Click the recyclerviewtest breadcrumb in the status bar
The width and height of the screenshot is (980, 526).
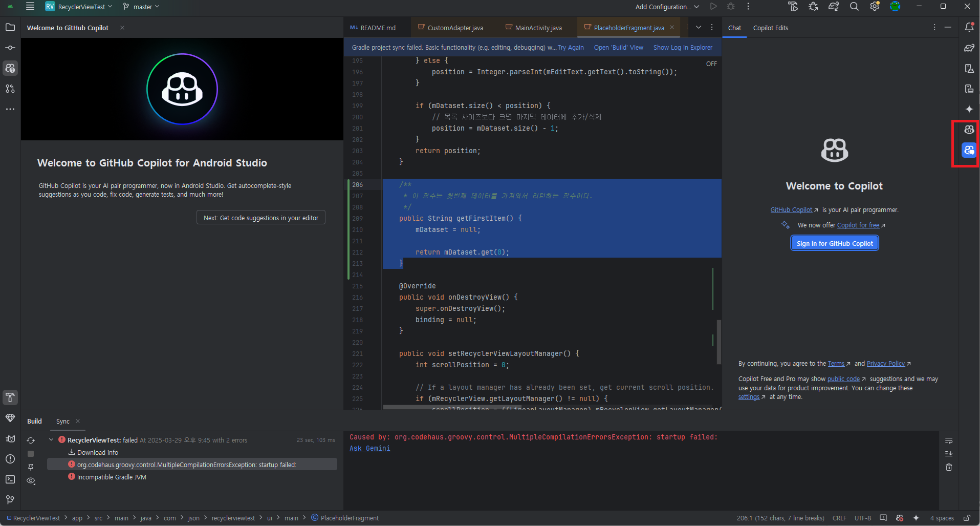233,518
